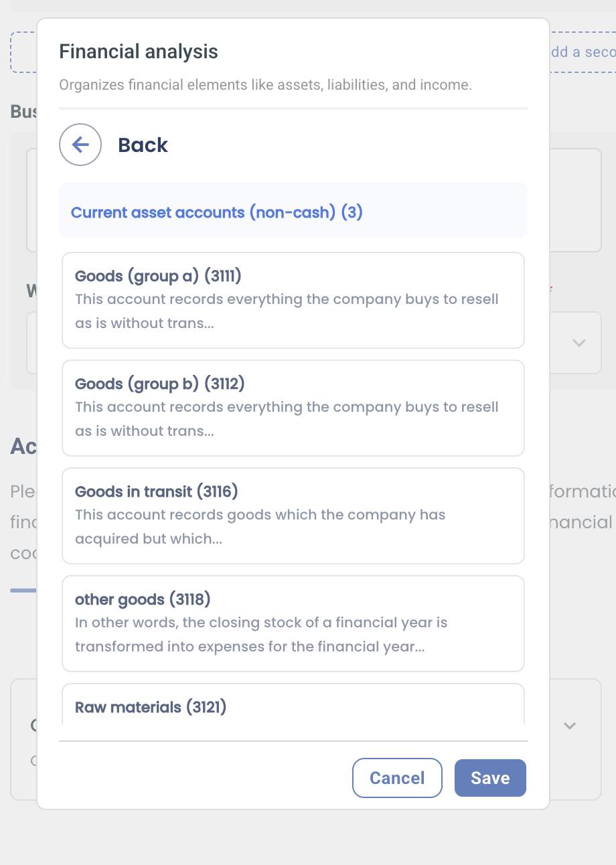Click the blue progress bar segment at left

(x=23, y=590)
